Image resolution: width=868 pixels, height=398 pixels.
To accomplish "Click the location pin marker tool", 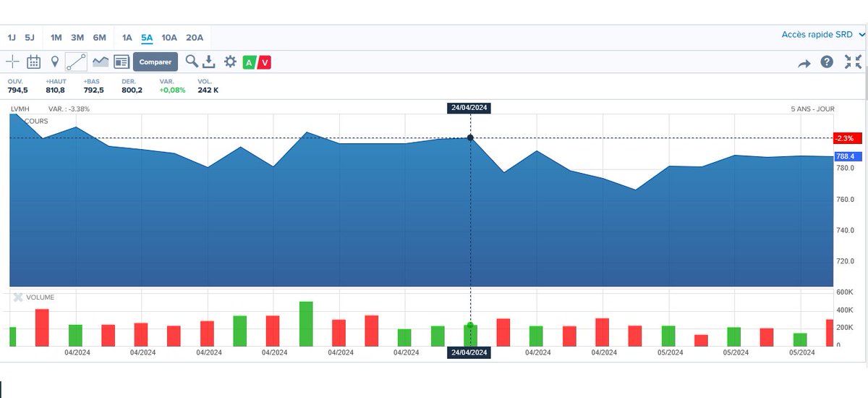I will click(54, 62).
